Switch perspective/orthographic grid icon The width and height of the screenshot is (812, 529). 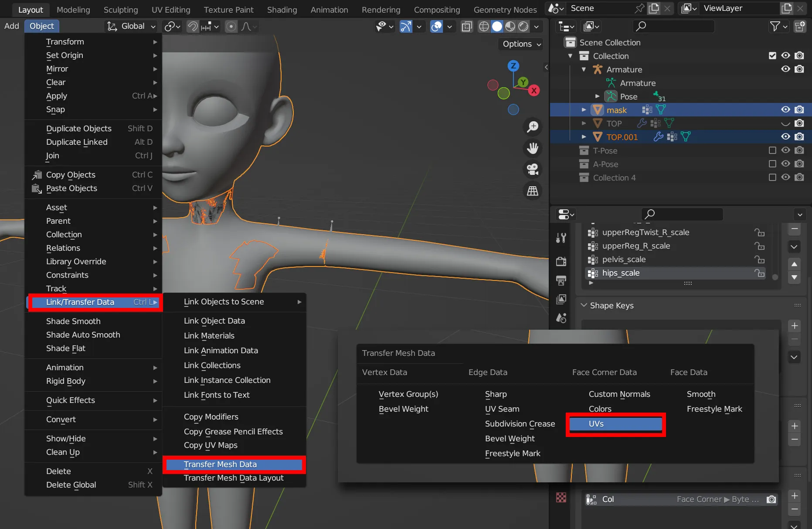click(533, 191)
